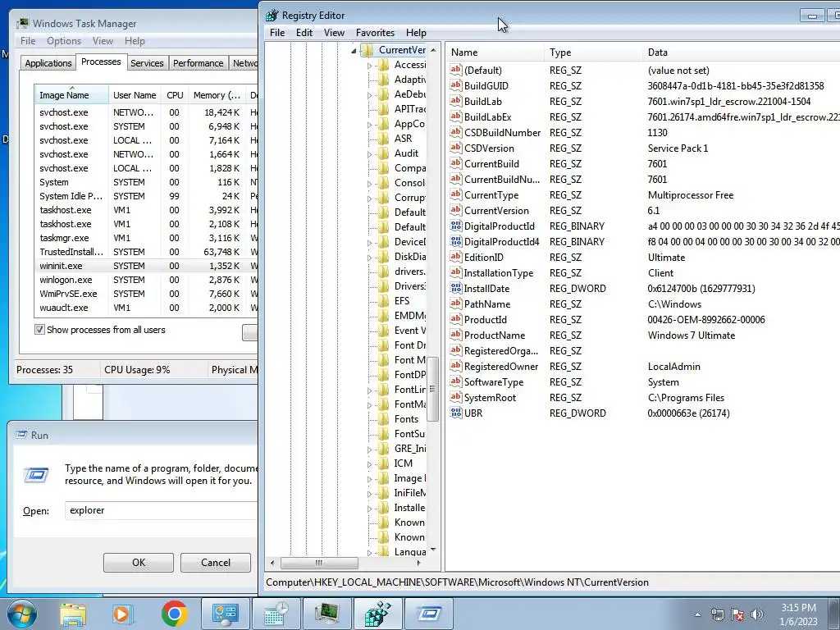Viewport: 840px width, 630px height.
Task: Switch to Run dialog taskbar button
Action: click(x=428, y=614)
